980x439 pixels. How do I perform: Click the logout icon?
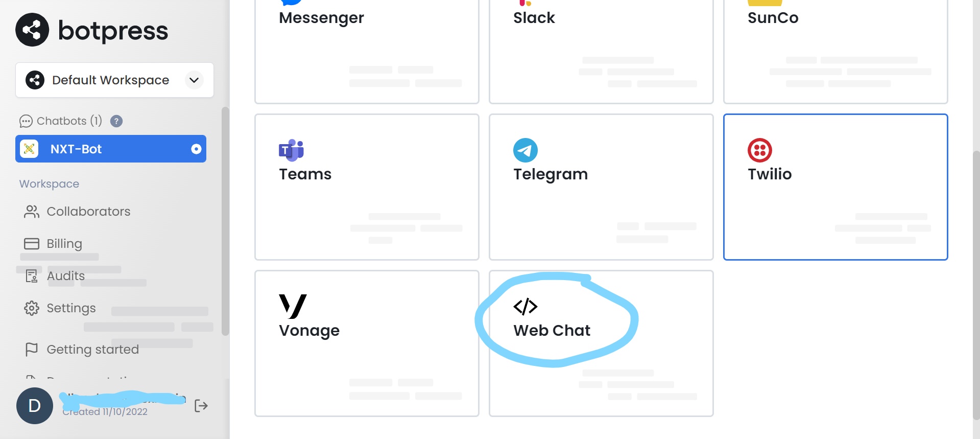201,405
